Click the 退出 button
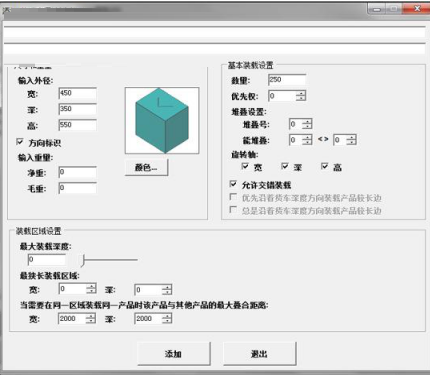This screenshot has width=430, height=375. [259, 353]
